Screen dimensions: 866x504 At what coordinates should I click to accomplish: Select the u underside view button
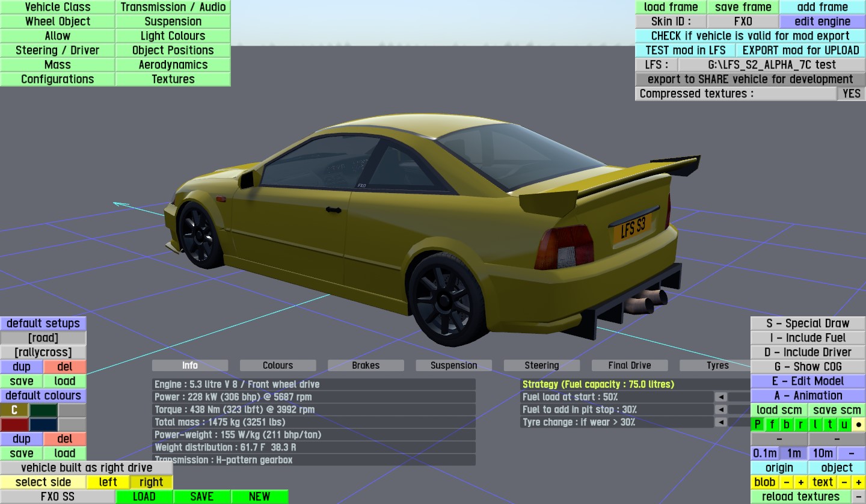tap(844, 425)
